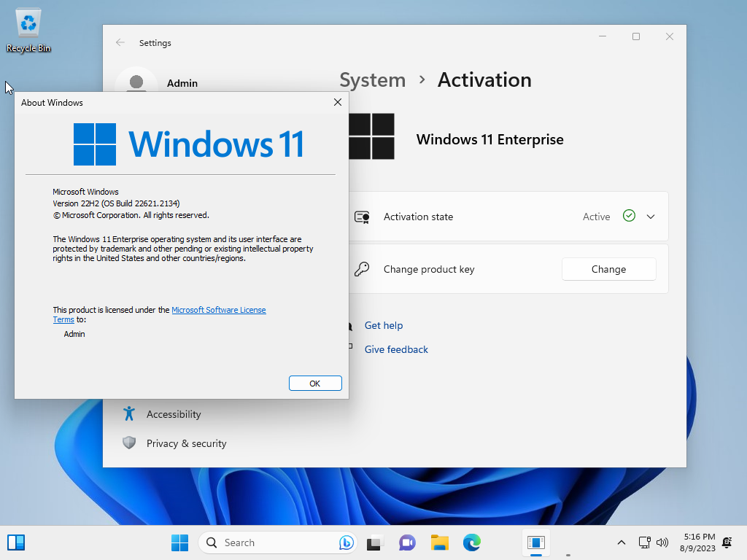This screenshot has width=747, height=560.
Task: Click the green Active checkmark icon
Action: [x=629, y=216]
